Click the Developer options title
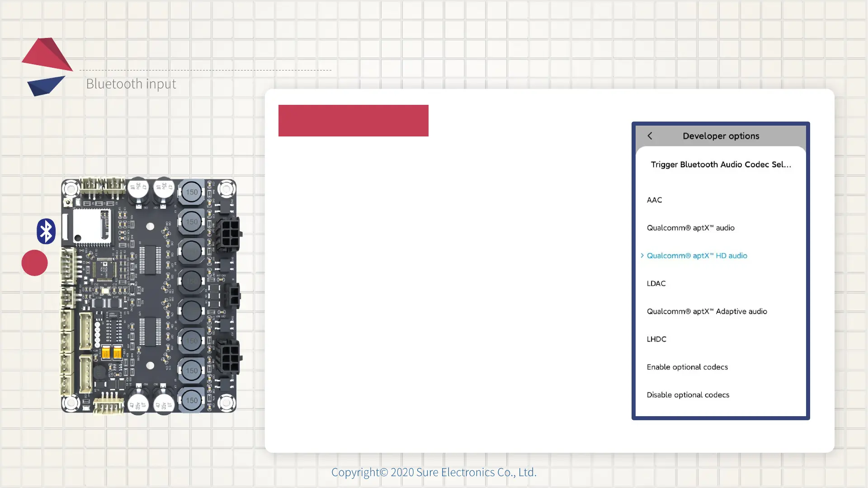 tap(721, 136)
